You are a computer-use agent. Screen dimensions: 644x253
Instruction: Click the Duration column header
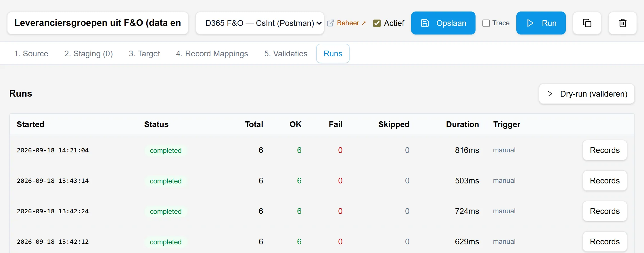pos(462,124)
